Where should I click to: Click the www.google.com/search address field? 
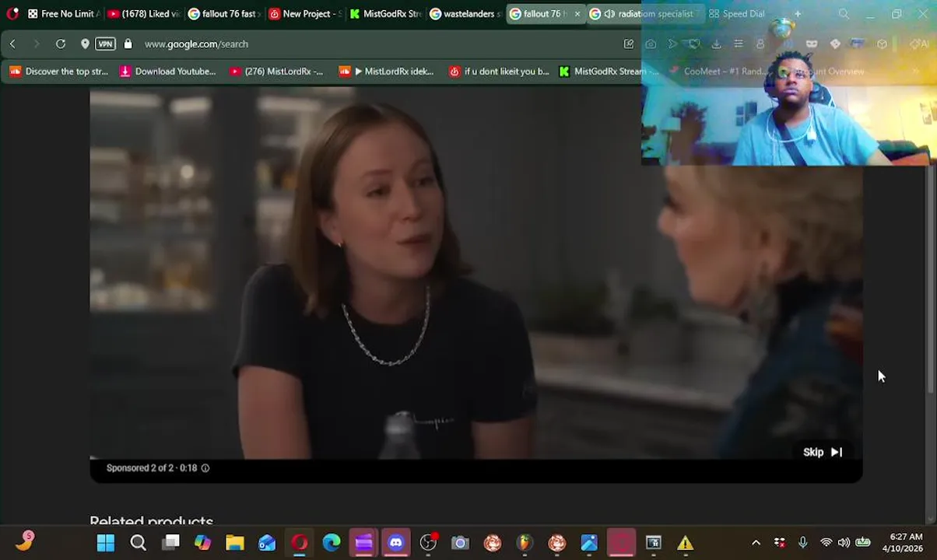pos(196,44)
